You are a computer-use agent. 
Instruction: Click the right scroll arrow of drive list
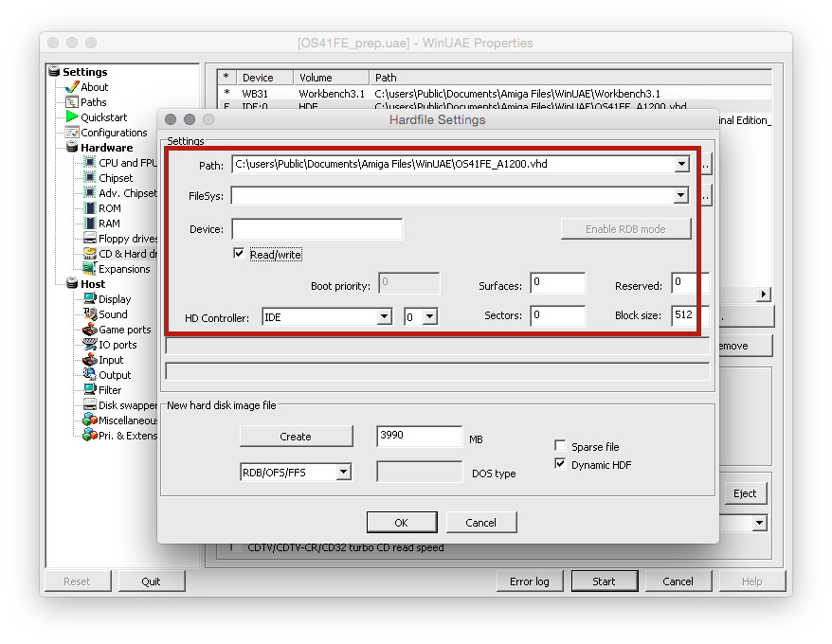click(764, 294)
